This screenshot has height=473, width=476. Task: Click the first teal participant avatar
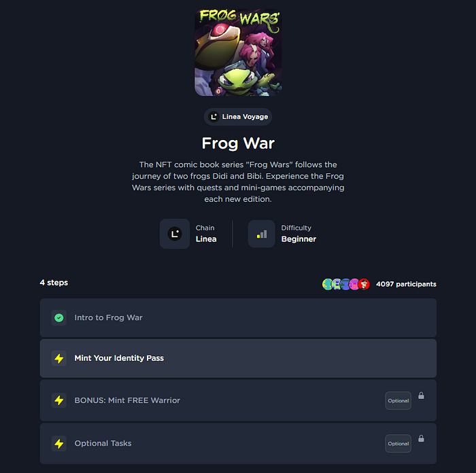(x=327, y=284)
